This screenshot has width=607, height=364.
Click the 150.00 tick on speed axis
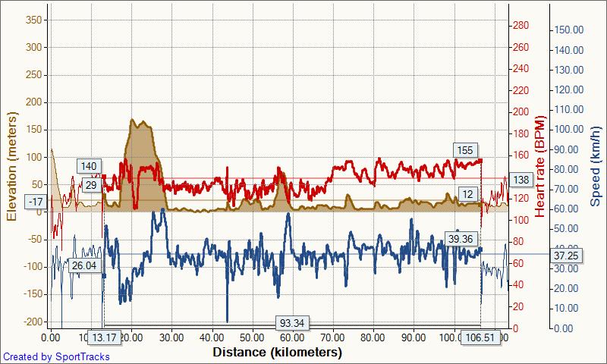point(568,30)
